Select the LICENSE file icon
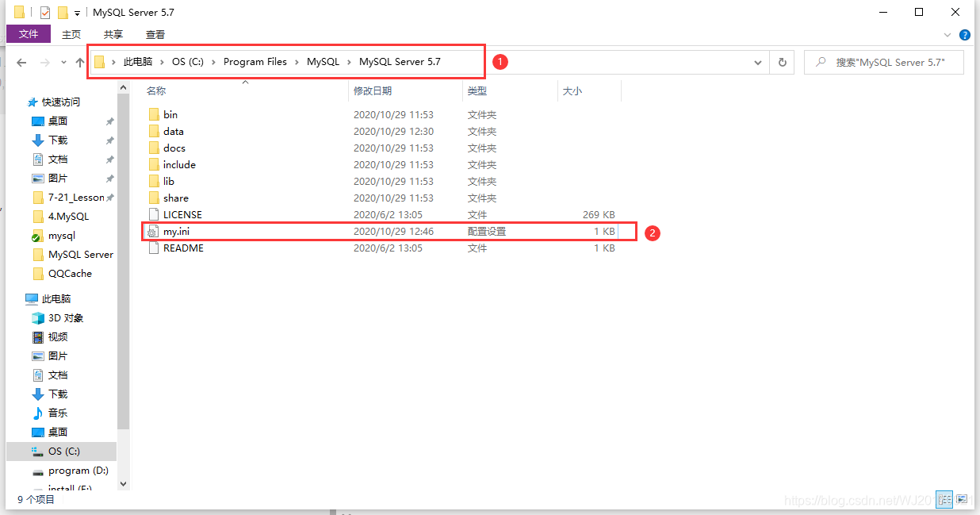Viewport: 980px width, 515px height. (154, 214)
